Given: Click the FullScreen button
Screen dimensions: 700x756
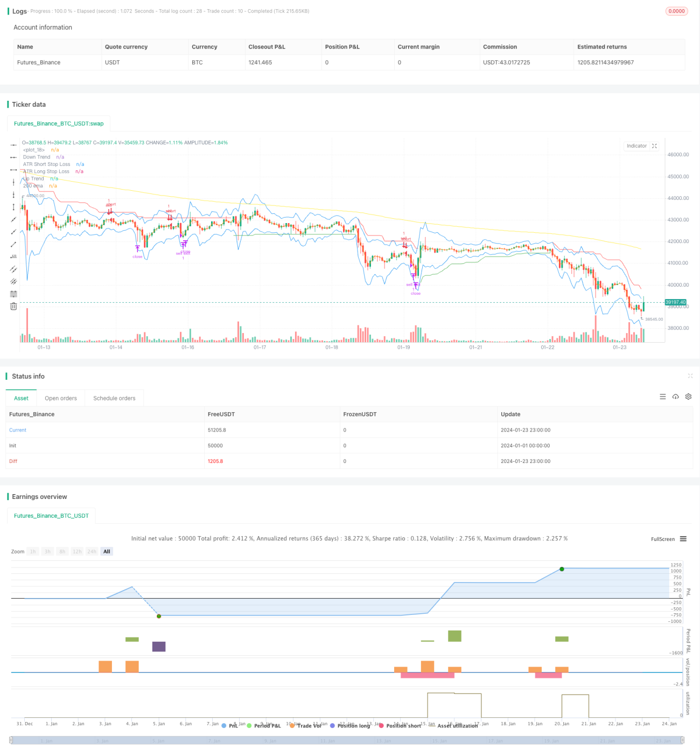Looking at the screenshot, I should [x=663, y=539].
